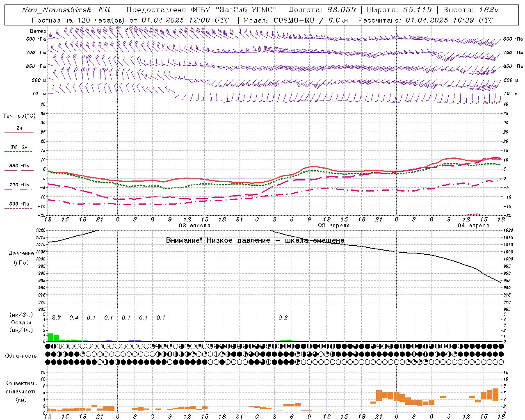Click the 0.4 precipitation amount value

[74, 317]
